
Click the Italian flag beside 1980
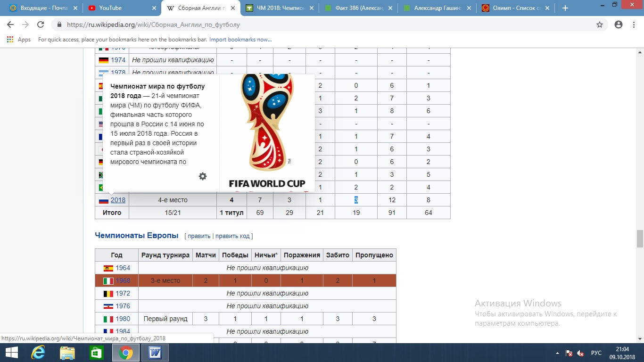pos(108,319)
